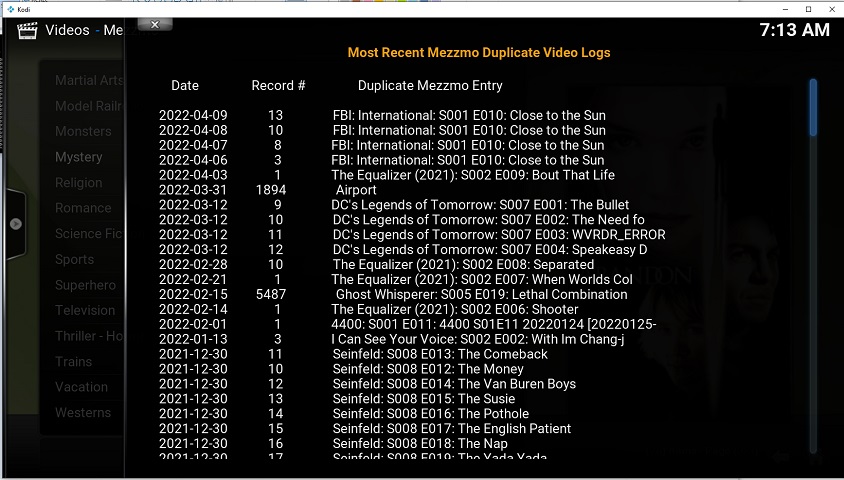Select the Sports category
844x480 pixels.
click(x=75, y=259)
